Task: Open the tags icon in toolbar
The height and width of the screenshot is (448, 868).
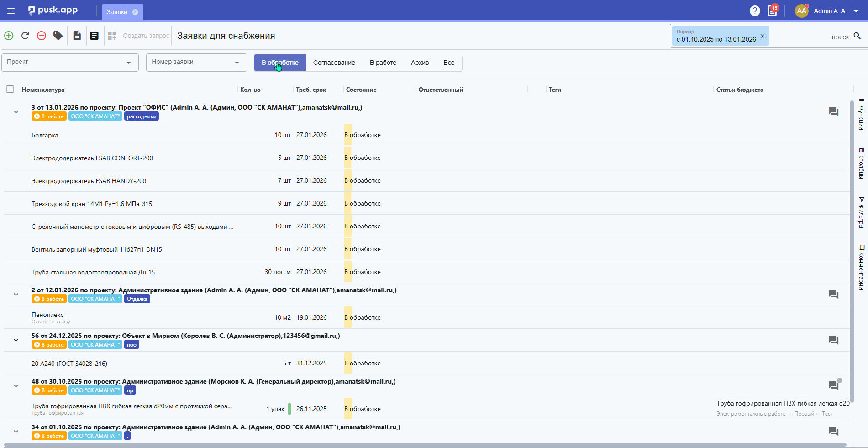Action: coord(58,36)
